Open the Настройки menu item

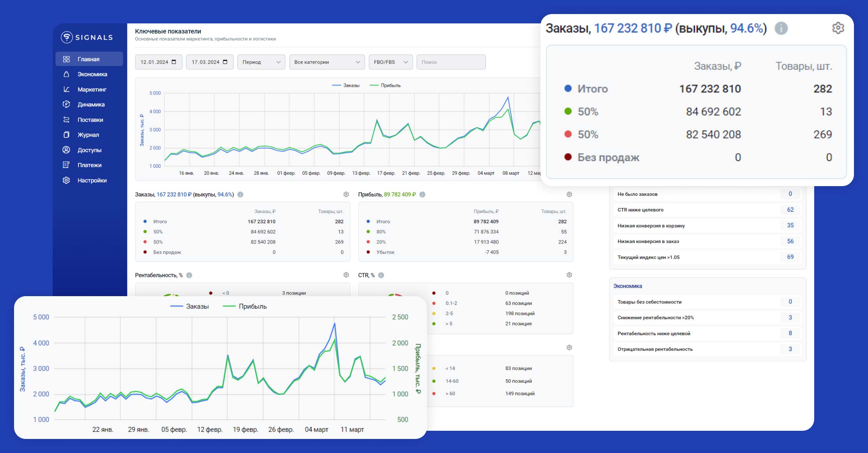pyautogui.click(x=89, y=180)
